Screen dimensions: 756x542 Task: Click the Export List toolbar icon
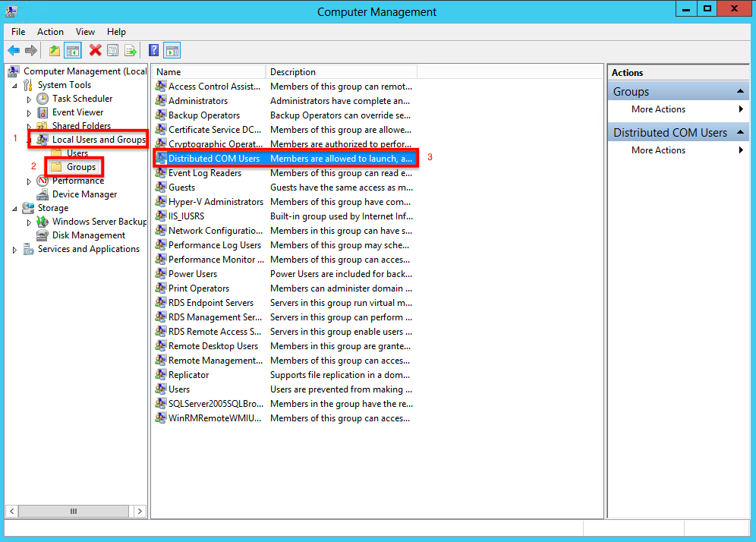(131, 50)
